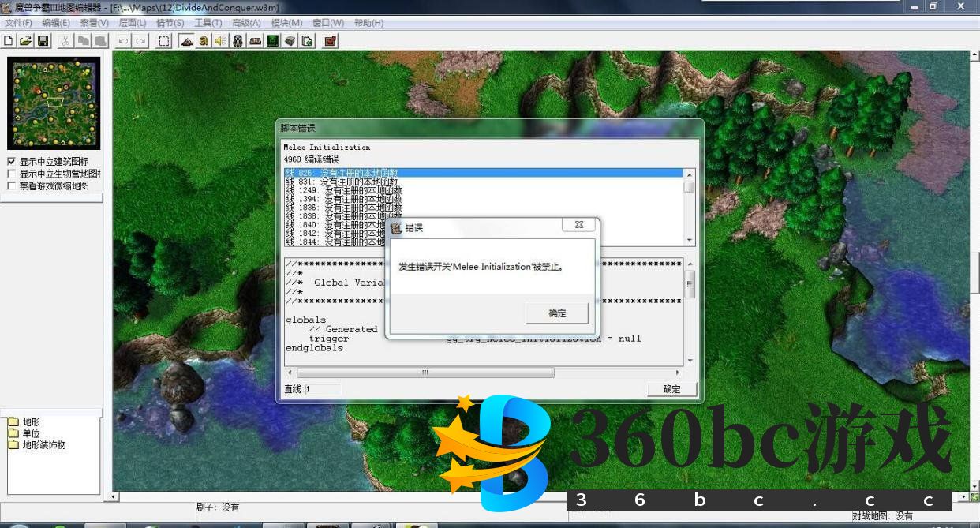This screenshot has width=980, height=528.
Task: Open the 工具(T) menu
Action: tap(208, 23)
